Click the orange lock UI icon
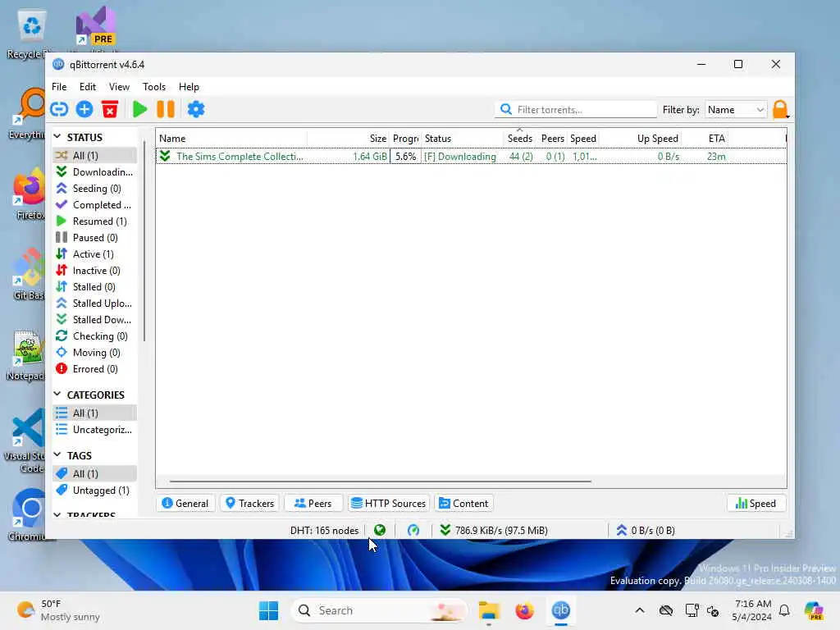840x630 pixels. pos(781,109)
